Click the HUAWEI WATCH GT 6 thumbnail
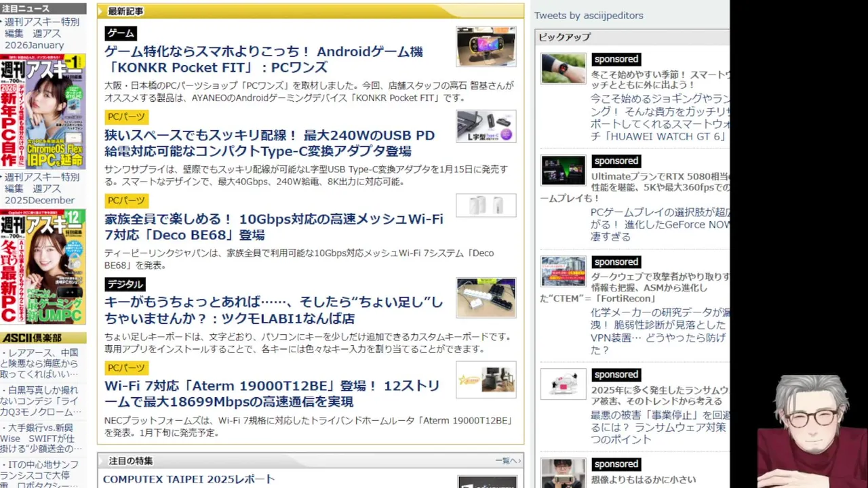 (564, 68)
